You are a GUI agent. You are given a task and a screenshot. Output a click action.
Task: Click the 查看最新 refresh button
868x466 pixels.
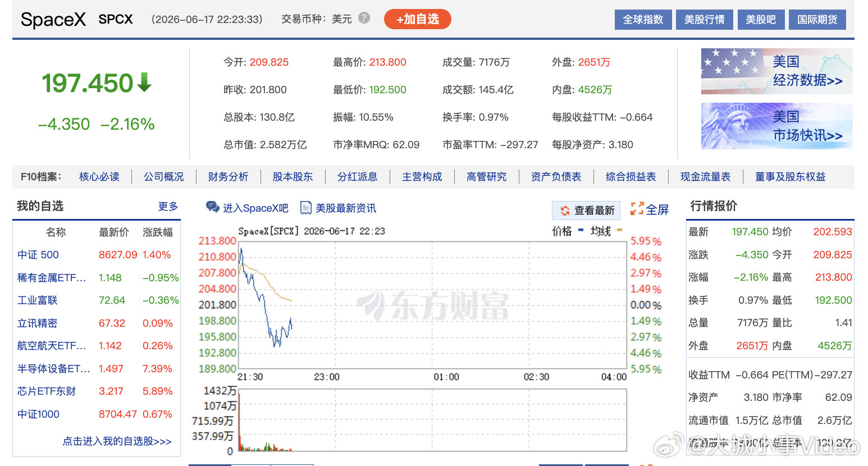(x=586, y=211)
